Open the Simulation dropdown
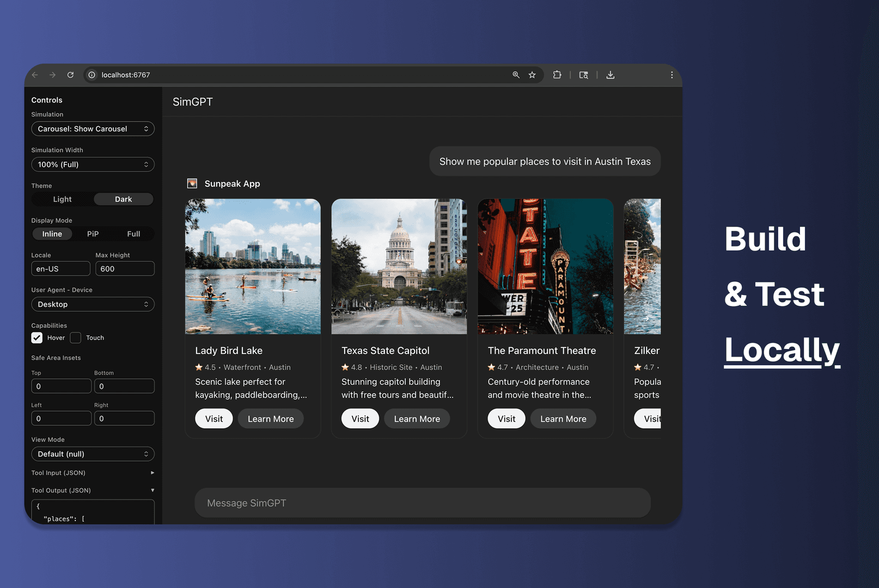The width and height of the screenshot is (879, 588). 93,129
